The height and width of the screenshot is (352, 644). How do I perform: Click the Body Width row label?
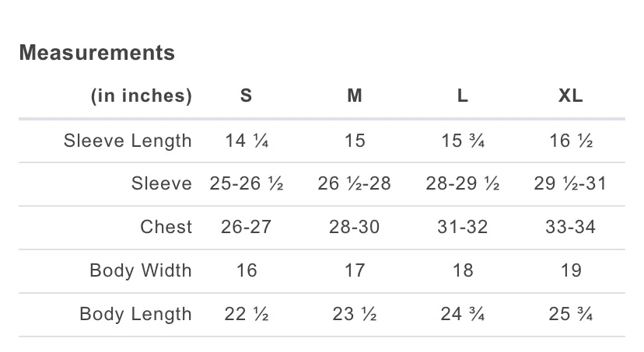(140, 270)
